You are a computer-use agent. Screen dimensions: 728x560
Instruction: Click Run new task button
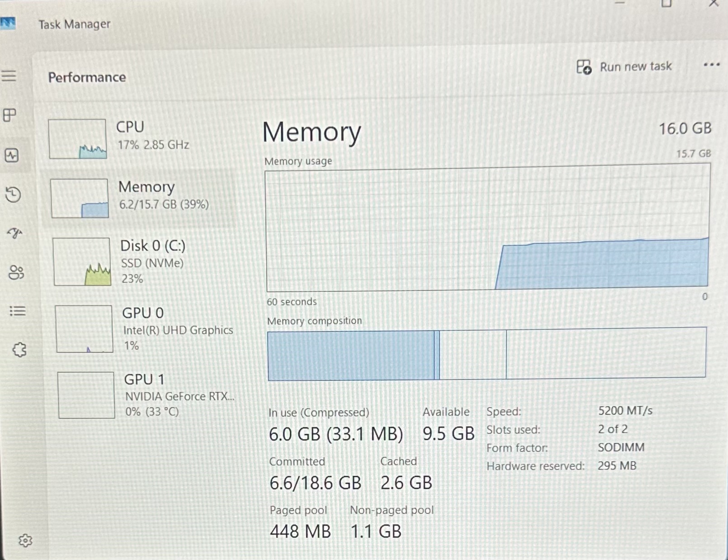(x=624, y=67)
